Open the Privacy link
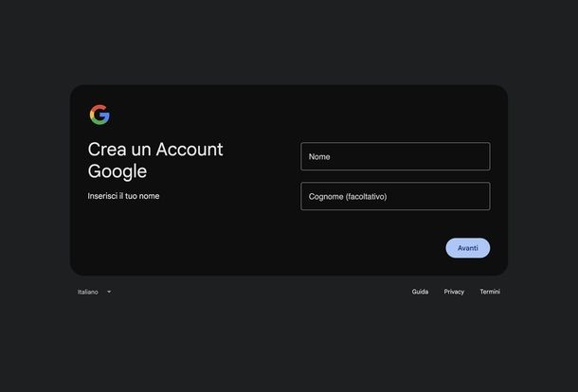578x392 pixels. (x=454, y=292)
